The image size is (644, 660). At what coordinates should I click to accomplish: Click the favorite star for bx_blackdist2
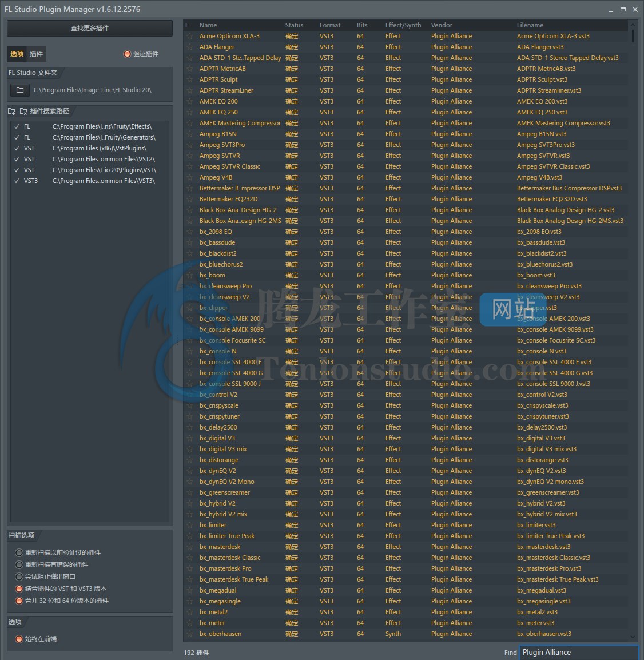(x=190, y=253)
